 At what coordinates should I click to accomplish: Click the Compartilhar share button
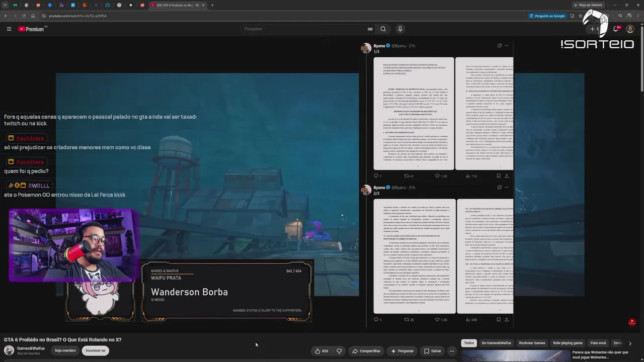(366, 351)
